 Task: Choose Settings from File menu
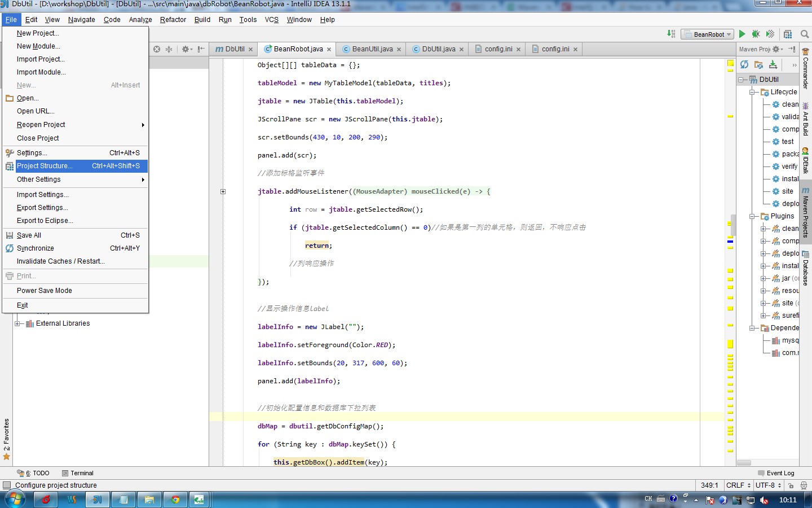[x=75, y=153]
